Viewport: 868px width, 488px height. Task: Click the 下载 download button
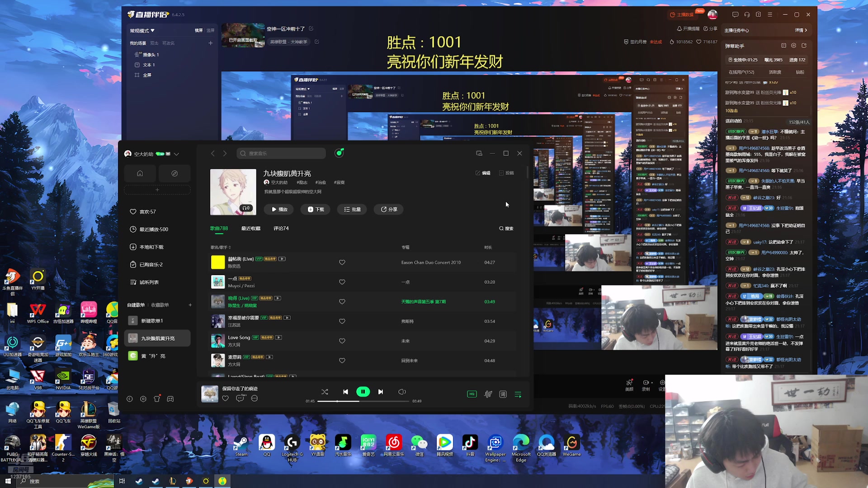click(316, 209)
